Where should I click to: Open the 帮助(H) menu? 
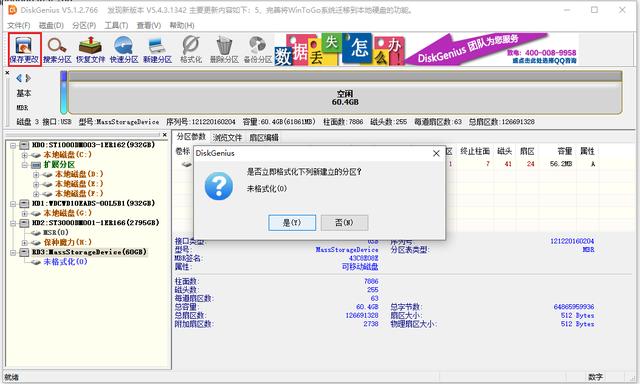coord(182,25)
